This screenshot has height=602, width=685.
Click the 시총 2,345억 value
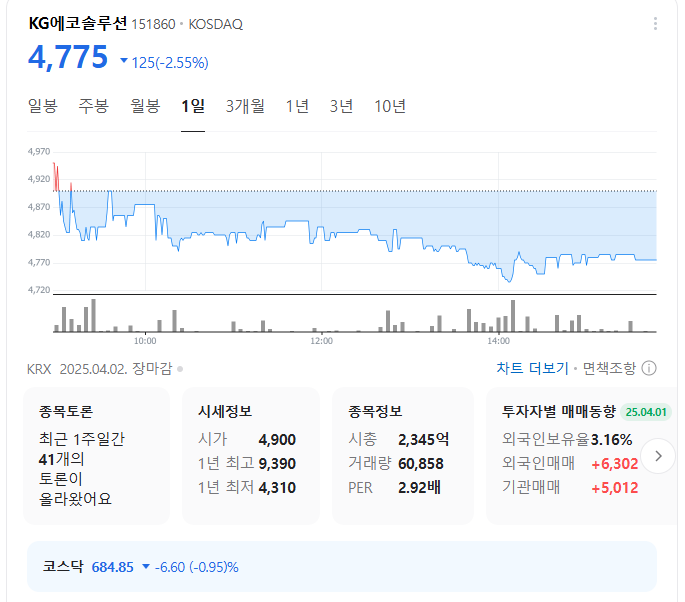click(x=423, y=439)
